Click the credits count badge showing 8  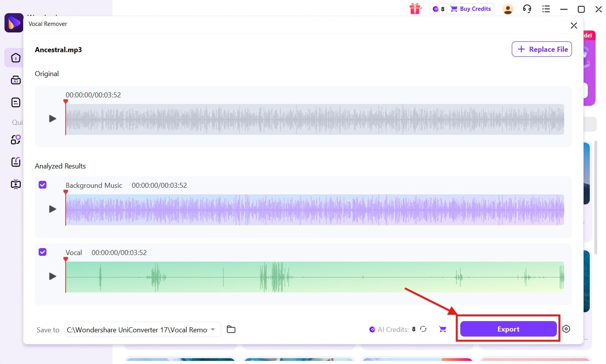pyautogui.click(x=439, y=9)
